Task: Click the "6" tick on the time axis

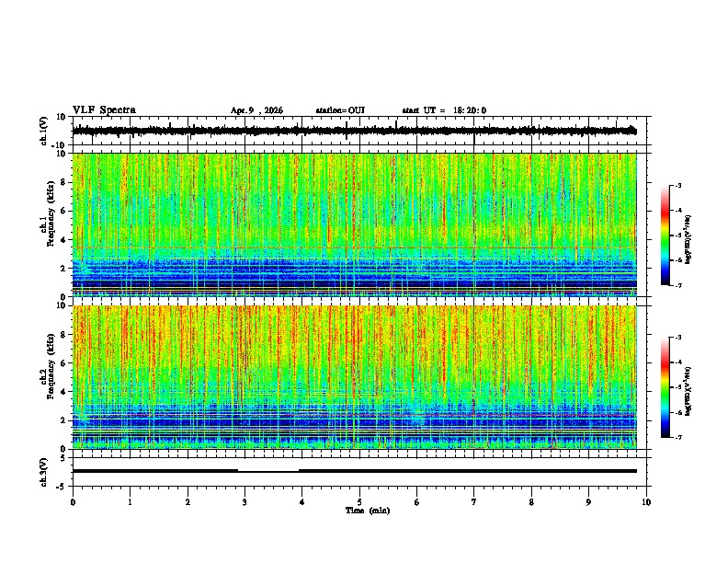Action: click(x=417, y=502)
